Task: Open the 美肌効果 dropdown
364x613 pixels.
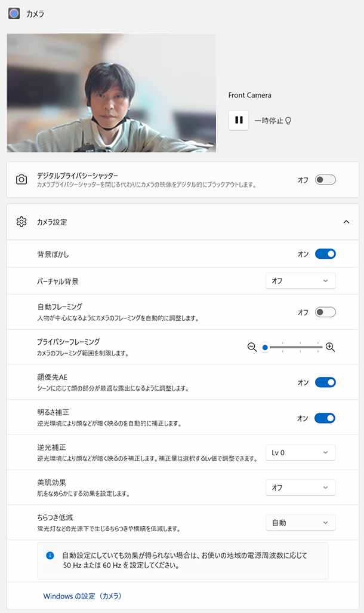Action: (x=300, y=488)
